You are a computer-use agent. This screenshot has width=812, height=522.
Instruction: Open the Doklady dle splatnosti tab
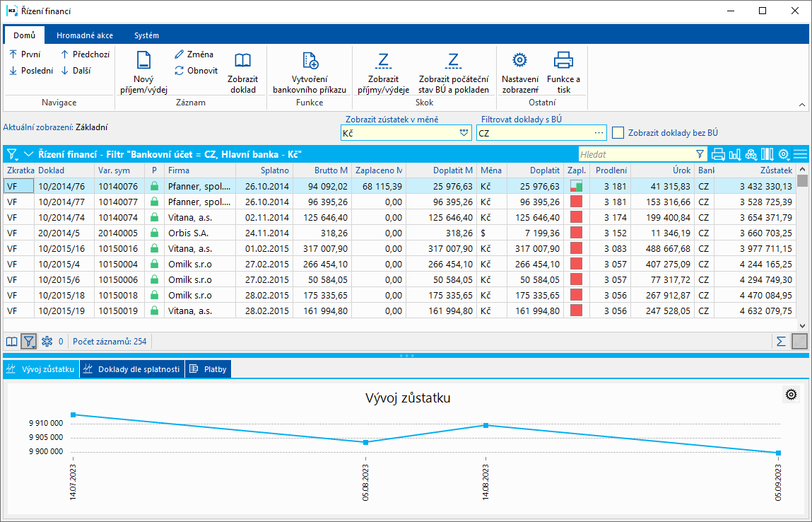point(132,369)
